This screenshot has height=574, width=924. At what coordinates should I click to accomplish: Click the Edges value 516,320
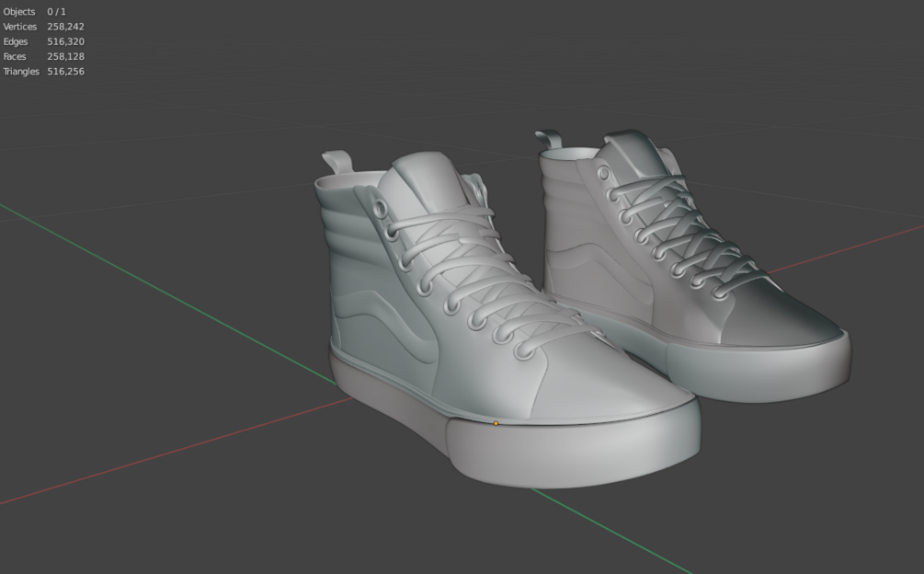65,41
